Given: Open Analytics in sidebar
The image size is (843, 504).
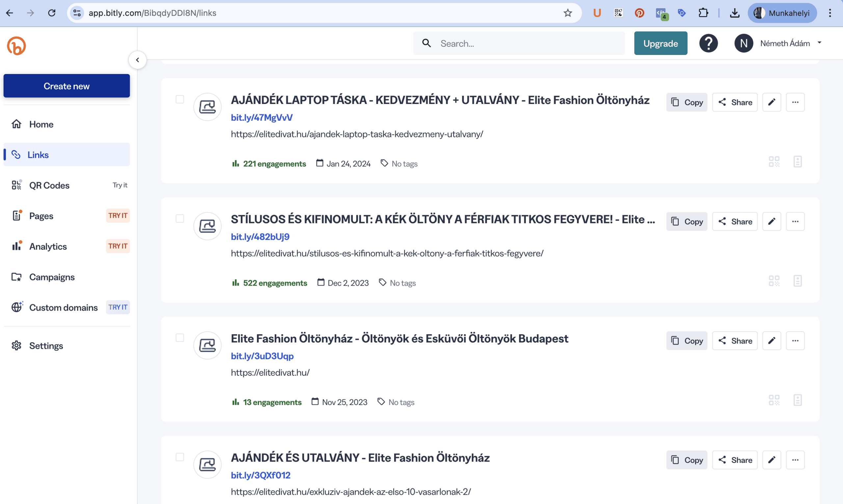Looking at the screenshot, I should point(67,246).
